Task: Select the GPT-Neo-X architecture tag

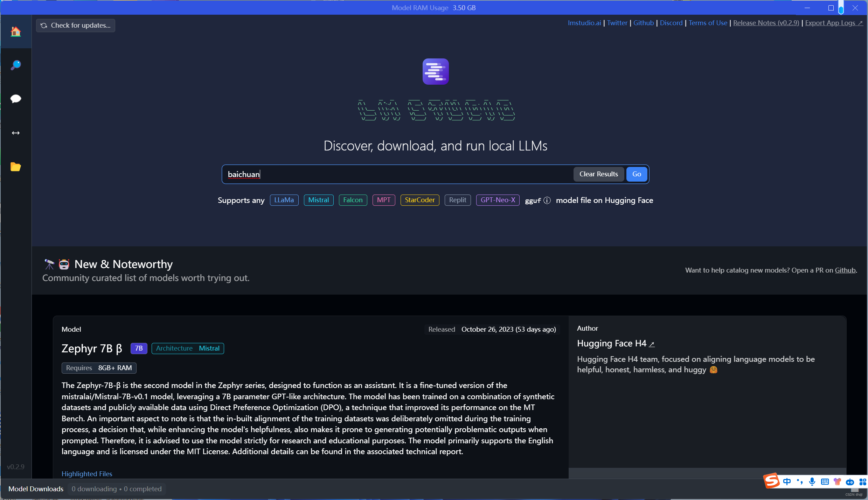Action: click(498, 200)
